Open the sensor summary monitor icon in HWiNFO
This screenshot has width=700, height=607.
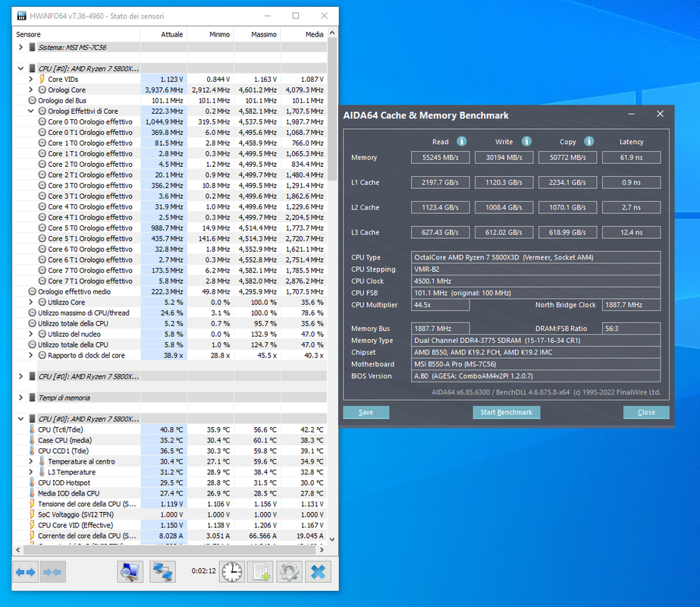130,571
